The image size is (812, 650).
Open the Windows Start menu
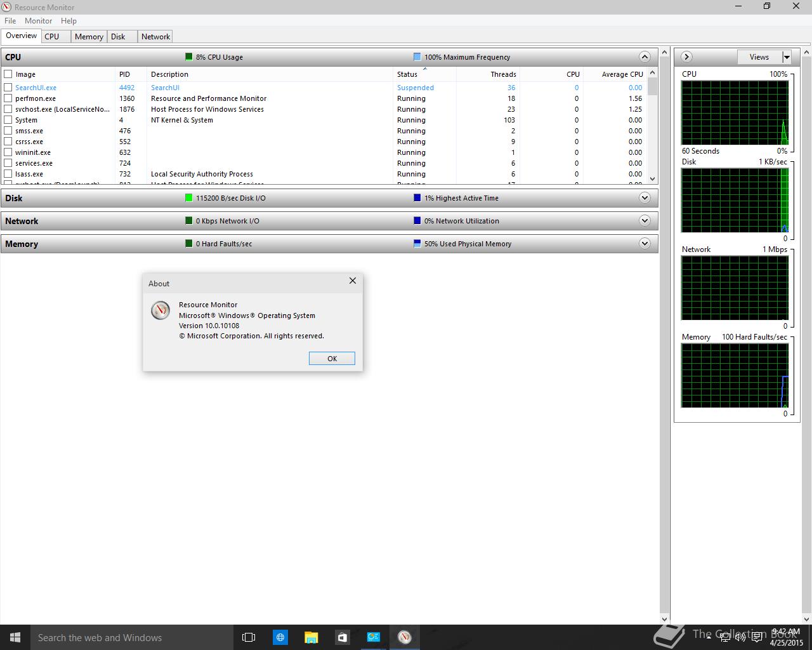click(x=15, y=637)
